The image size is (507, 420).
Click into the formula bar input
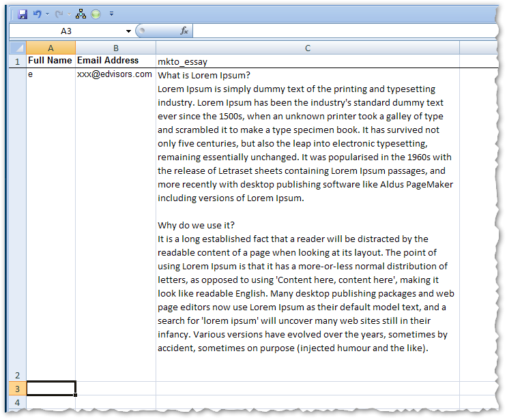click(x=345, y=31)
